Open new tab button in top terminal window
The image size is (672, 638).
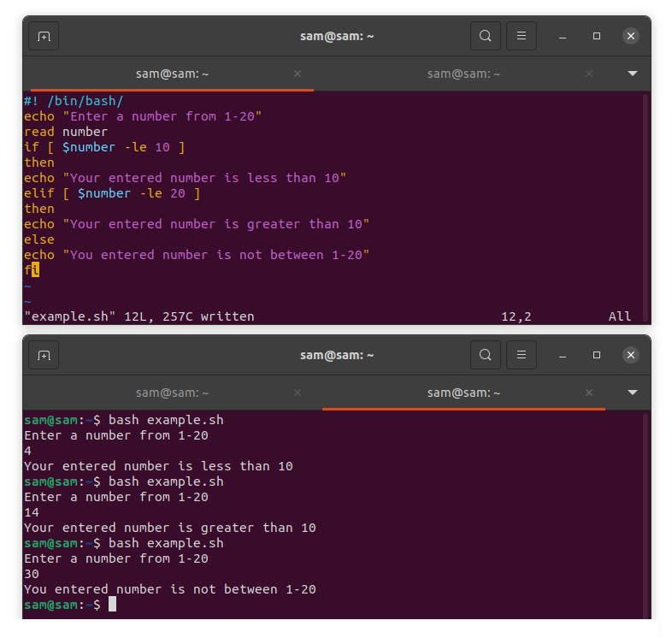click(x=44, y=36)
